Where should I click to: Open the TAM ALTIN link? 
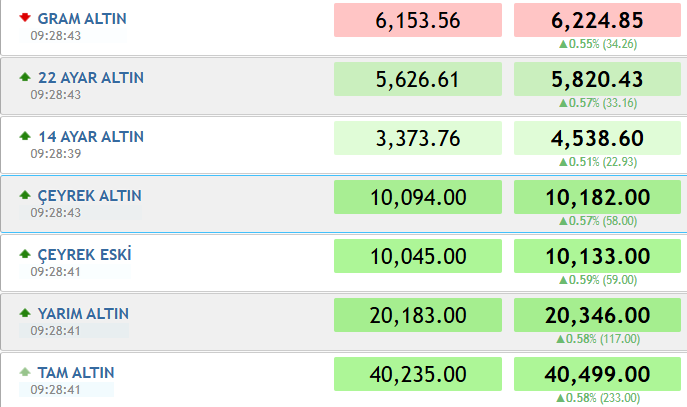click(x=76, y=373)
